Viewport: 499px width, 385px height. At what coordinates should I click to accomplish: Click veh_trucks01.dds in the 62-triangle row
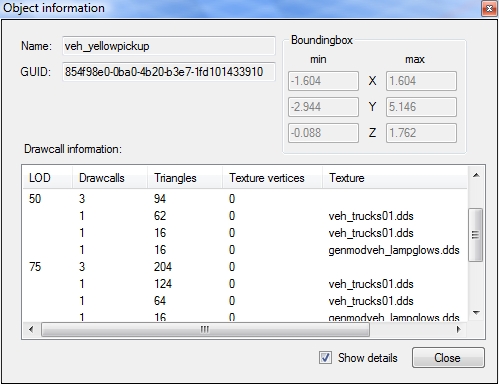371,216
